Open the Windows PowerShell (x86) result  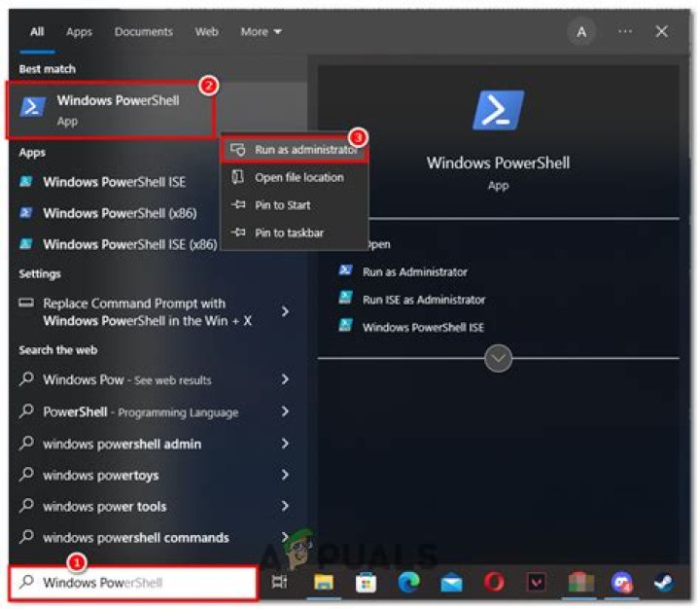pyautogui.click(x=120, y=213)
